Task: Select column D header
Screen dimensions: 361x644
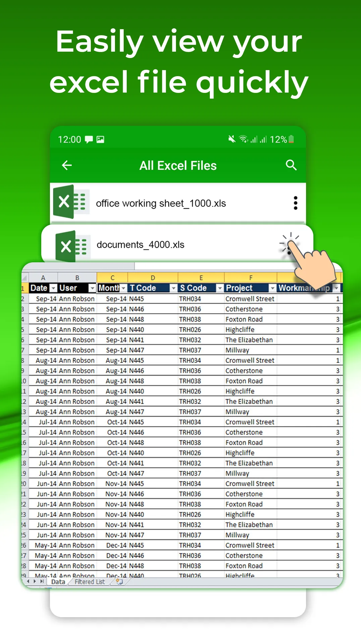Action: point(153,278)
